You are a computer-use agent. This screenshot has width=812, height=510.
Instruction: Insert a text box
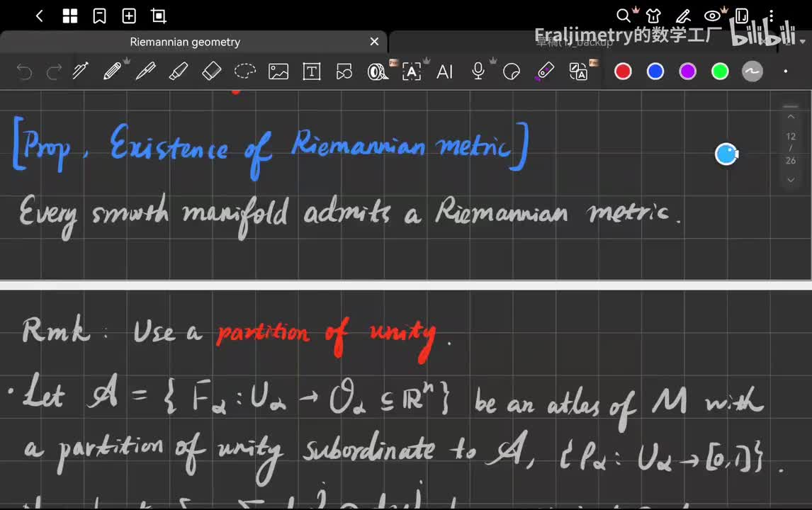pos(311,72)
